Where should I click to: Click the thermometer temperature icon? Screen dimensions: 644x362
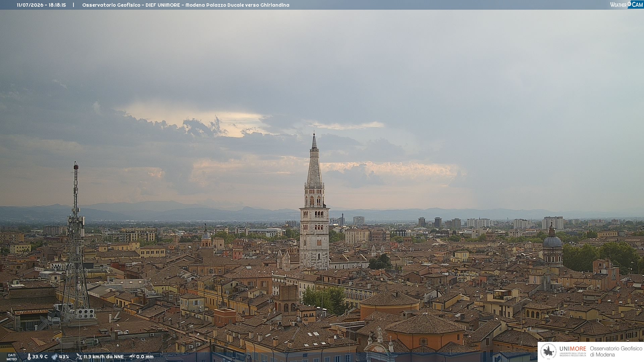(x=29, y=357)
